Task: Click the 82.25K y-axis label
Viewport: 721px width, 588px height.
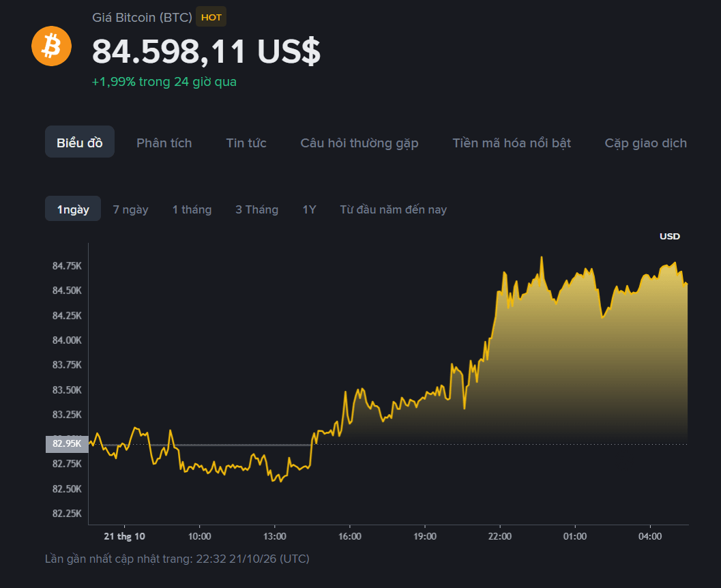Action: point(67,514)
